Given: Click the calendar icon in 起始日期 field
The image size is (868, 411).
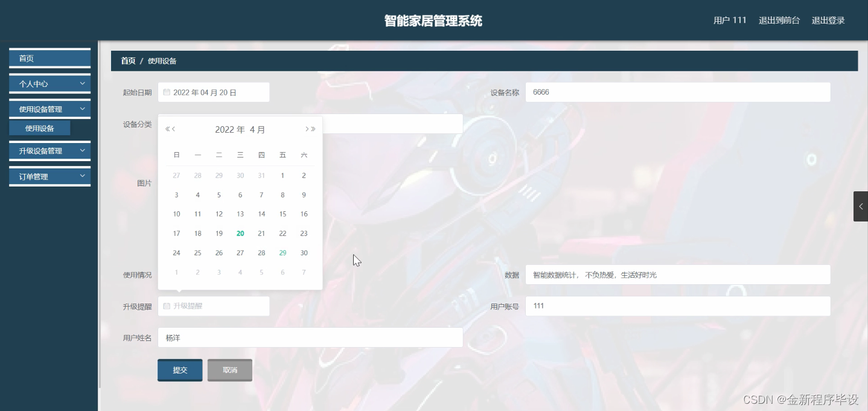Looking at the screenshot, I should pos(167,92).
